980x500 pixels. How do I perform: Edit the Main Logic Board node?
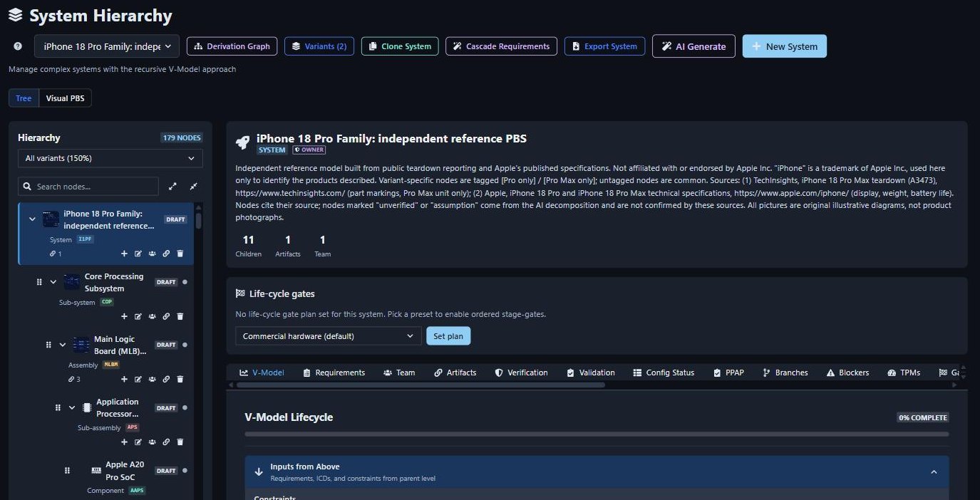point(138,379)
